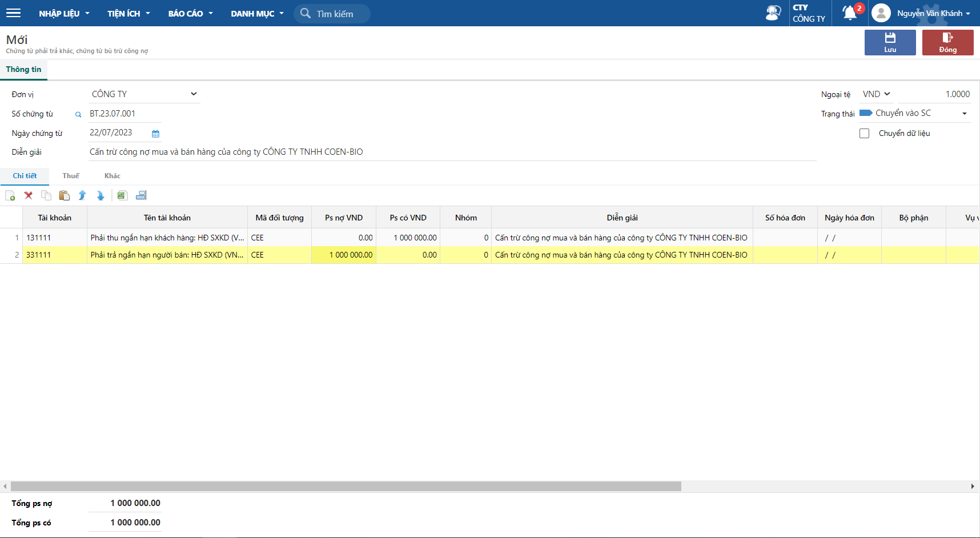Click the copy row icon
This screenshot has height=538, width=980.
[x=46, y=195]
